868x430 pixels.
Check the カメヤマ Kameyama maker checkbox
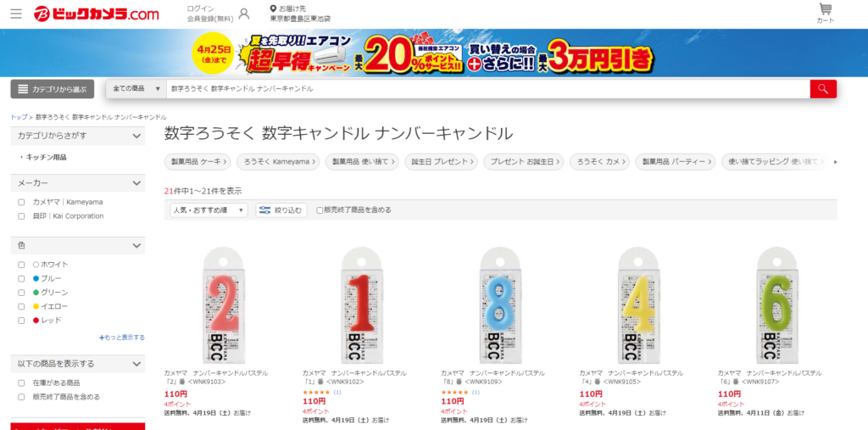pyautogui.click(x=21, y=202)
